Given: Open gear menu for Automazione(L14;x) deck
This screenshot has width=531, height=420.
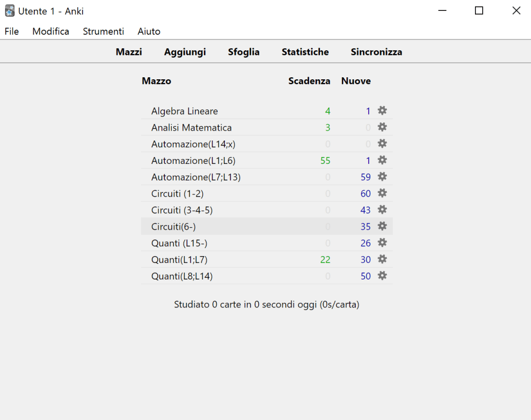Looking at the screenshot, I should coord(382,144).
